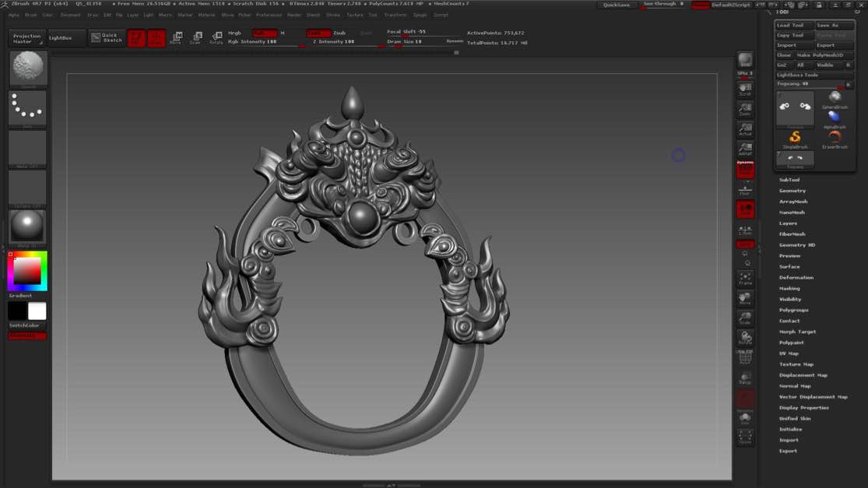
Task: Open the Material menu
Action: pyautogui.click(x=206, y=15)
